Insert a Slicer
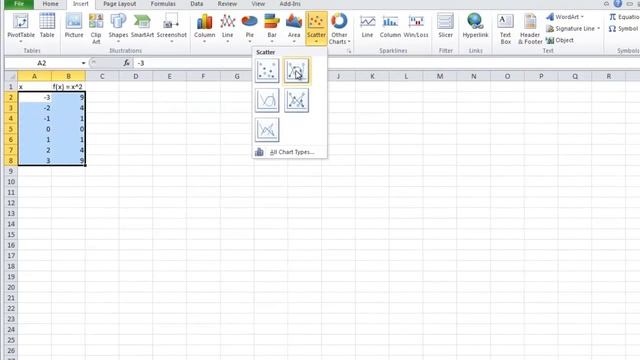The height and width of the screenshot is (360, 640). coord(445,26)
